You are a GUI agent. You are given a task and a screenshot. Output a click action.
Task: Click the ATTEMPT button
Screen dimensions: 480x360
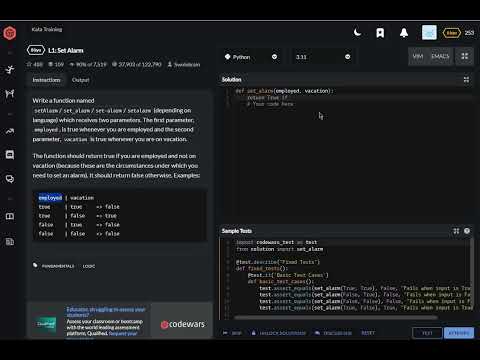459,333
